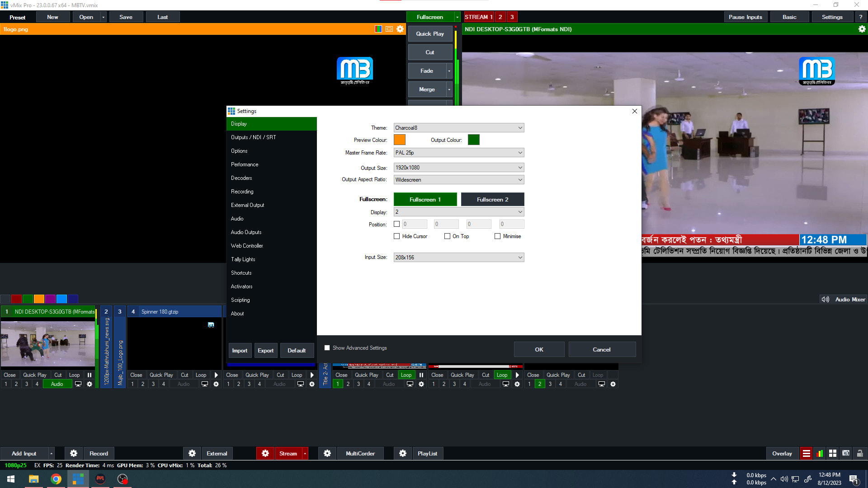Open the Theme dropdown showing Charcoal8
Image resolution: width=868 pixels, height=488 pixels.
click(x=458, y=127)
